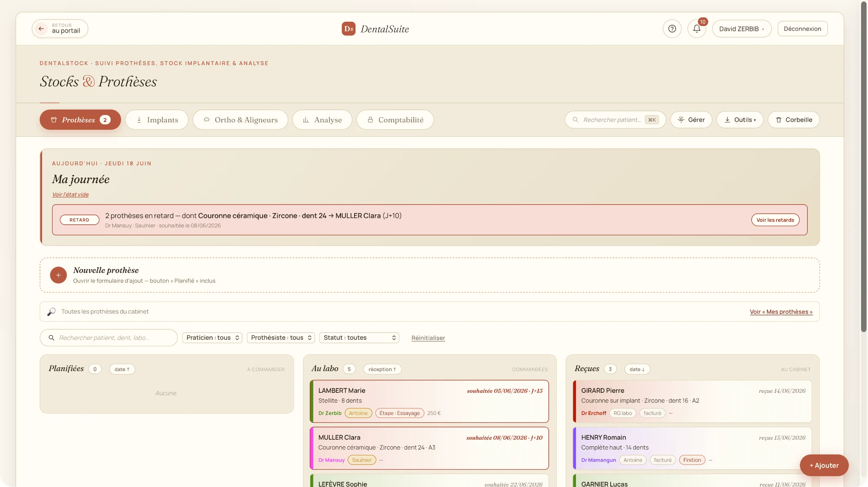Viewport: 868px width, 487px height.
Task: Click the download icon on Outils
Action: (727, 120)
